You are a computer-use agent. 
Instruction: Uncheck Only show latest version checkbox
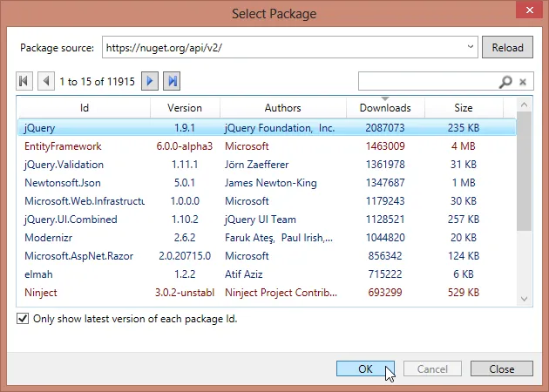click(x=23, y=319)
